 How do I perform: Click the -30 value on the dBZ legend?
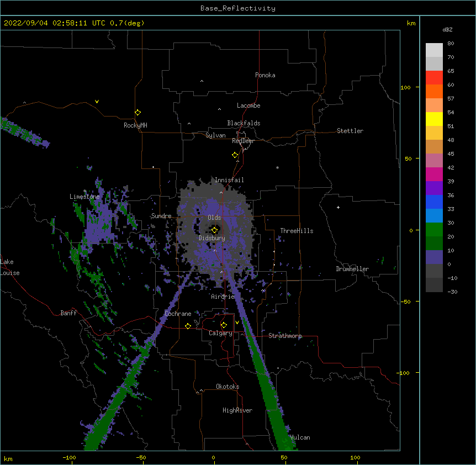pos(452,292)
